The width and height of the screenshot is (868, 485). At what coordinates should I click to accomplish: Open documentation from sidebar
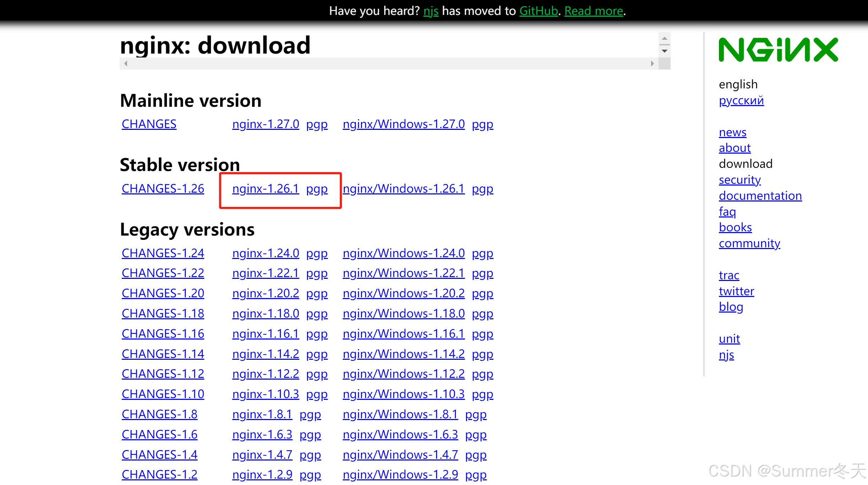click(x=760, y=196)
